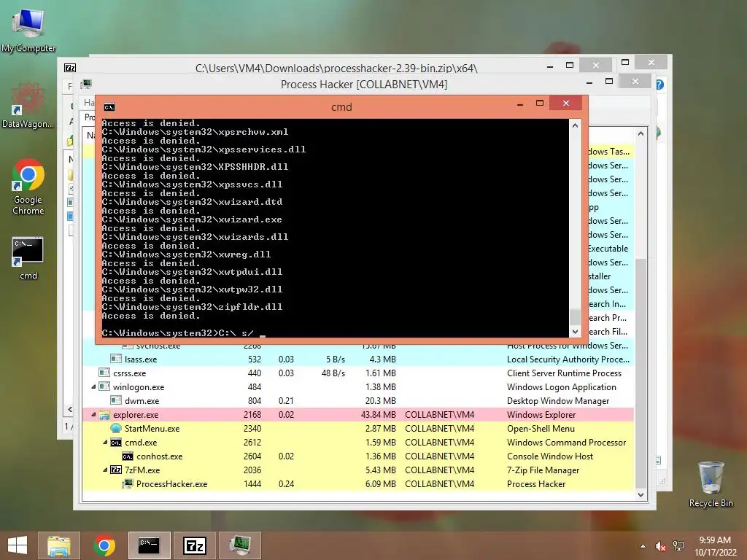Click Process Hacker list scroll down arrow

click(x=640, y=495)
